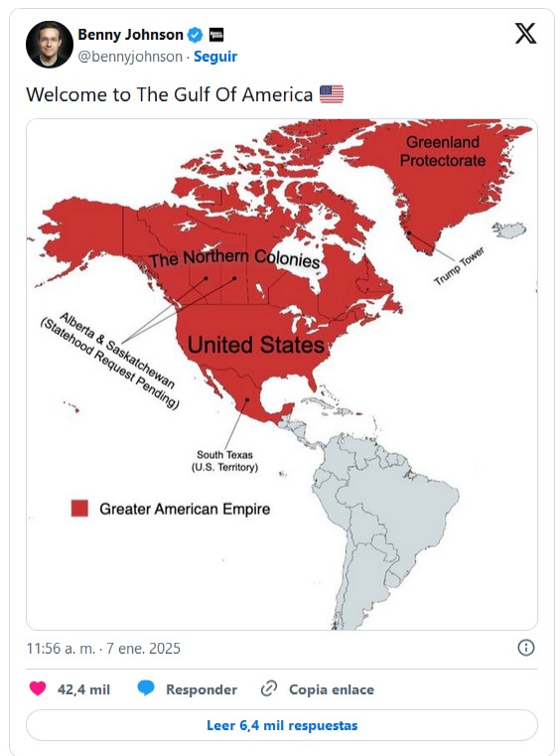The height and width of the screenshot is (756, 560).
Task: Click the X logo icon
Action: (525, 33)
